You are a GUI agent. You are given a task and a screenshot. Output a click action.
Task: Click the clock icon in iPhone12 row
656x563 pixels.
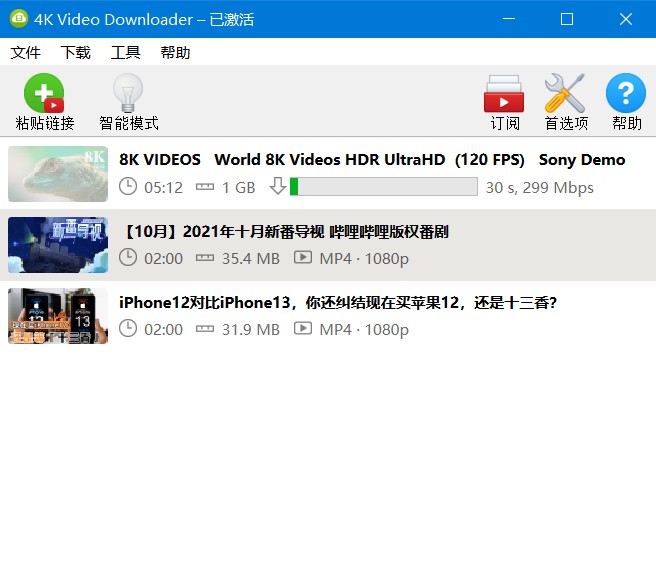point(128,328)
